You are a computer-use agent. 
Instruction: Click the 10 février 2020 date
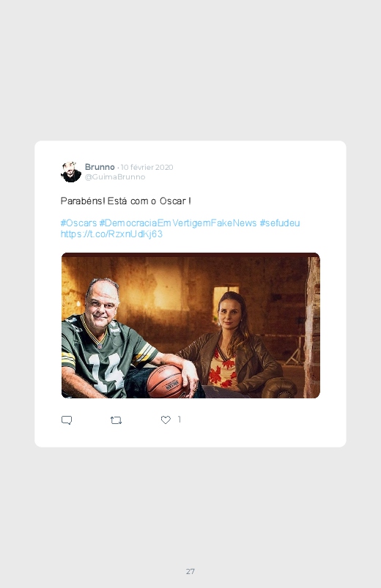click(147, 167)
